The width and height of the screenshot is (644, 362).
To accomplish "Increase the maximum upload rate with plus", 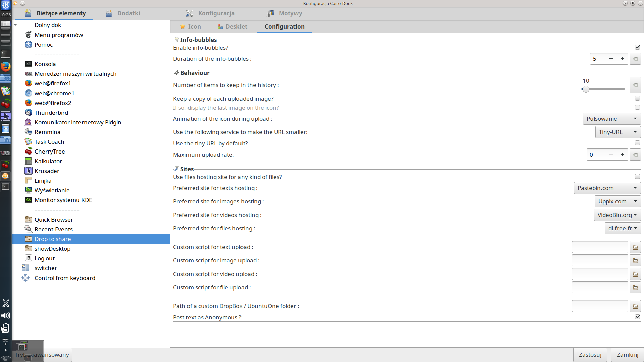I will [x=622, y=155].
